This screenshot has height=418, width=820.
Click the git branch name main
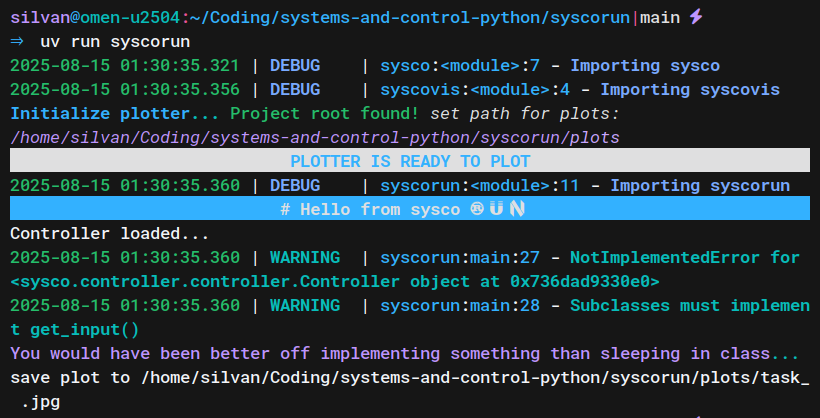click(x=660, y=18)
